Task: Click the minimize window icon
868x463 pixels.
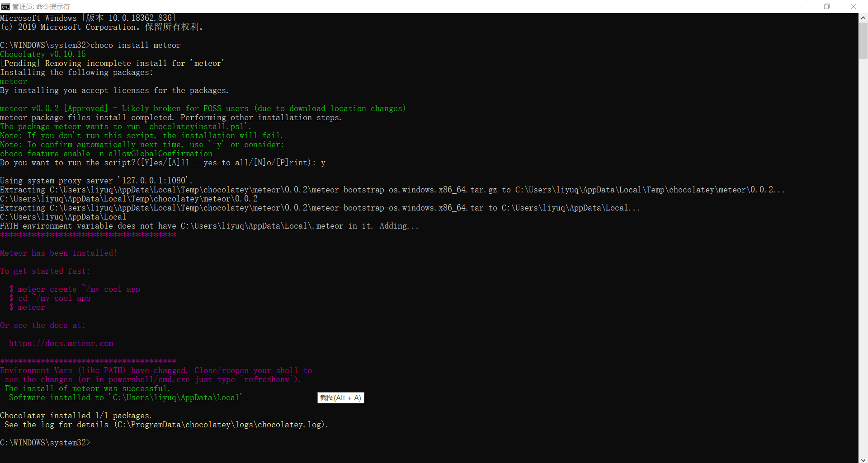Action: [801, 6]
